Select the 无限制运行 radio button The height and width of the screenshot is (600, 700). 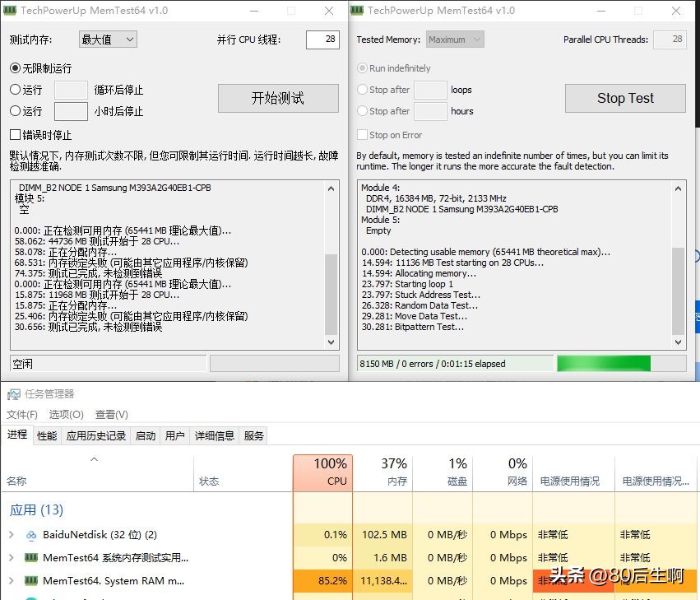point(15,67)
